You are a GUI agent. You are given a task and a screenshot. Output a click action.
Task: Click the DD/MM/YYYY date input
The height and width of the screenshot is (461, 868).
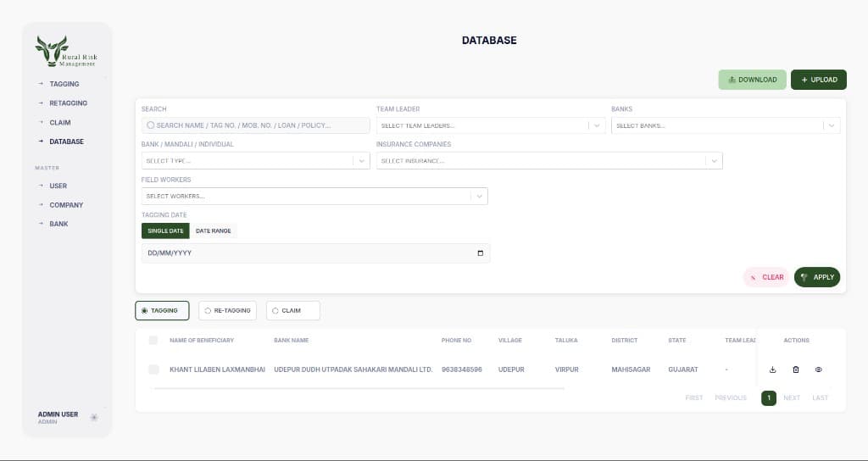(x=315, y=253)
